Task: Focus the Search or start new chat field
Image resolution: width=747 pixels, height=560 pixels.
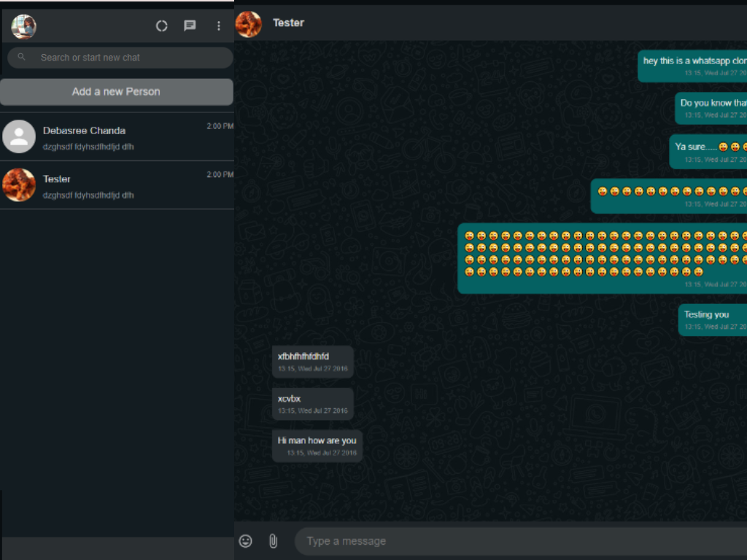Action: click(x=120, y=58)
